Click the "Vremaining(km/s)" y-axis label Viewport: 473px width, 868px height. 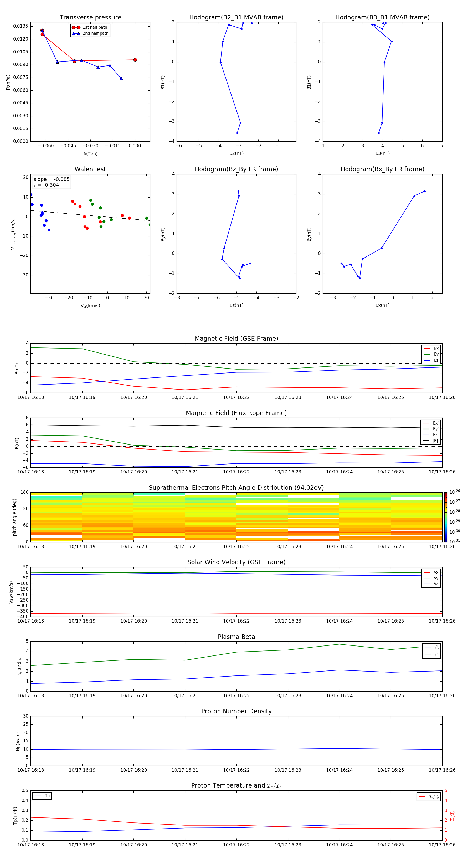point(13,234)
